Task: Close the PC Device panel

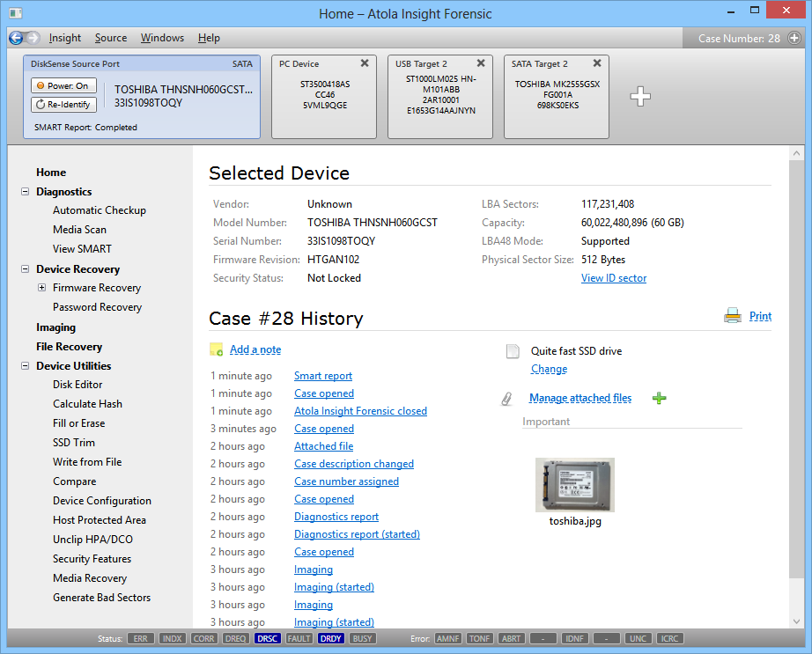Action: pos(365,63)
